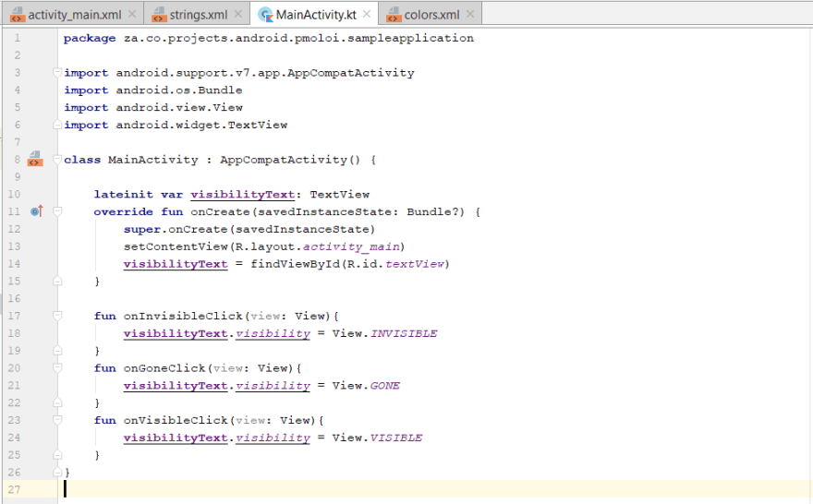
Task: Click android.os.Bundle on line 4
Action: (x=179, y=90)
